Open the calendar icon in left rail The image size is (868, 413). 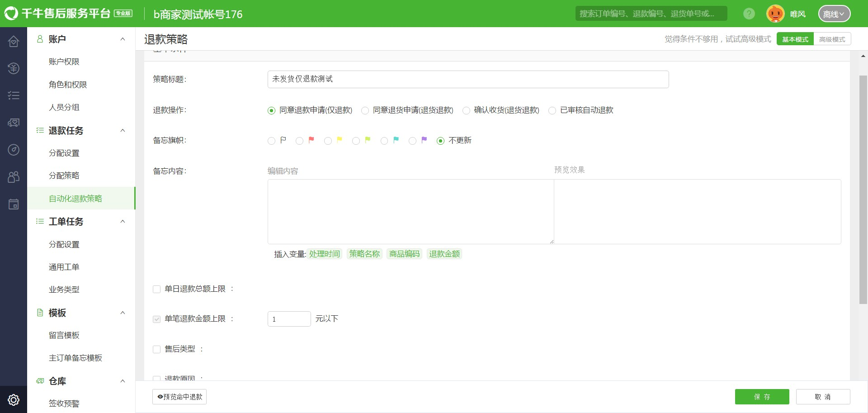[x=14, y=204]
